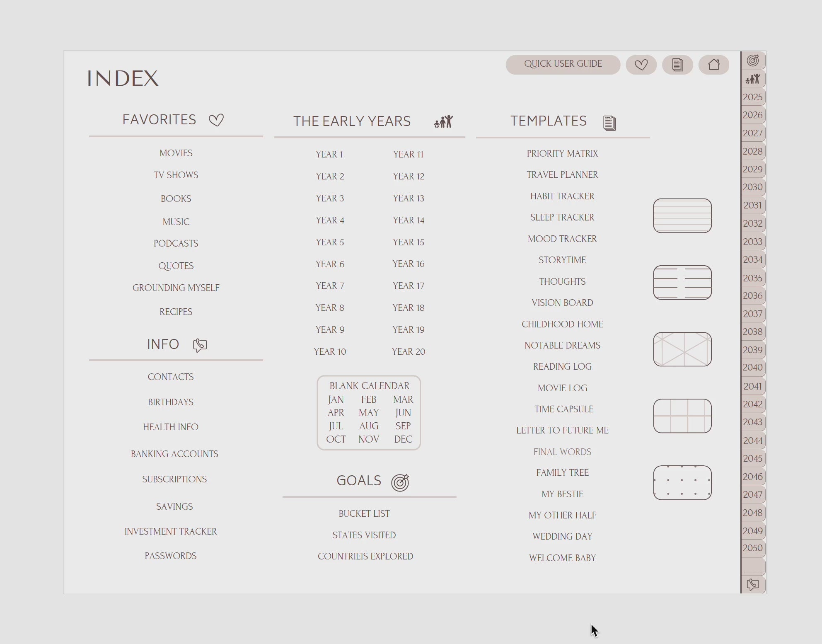822x644 pixels.
Task: Open the family icon side tab
Action: coord(753,79)
